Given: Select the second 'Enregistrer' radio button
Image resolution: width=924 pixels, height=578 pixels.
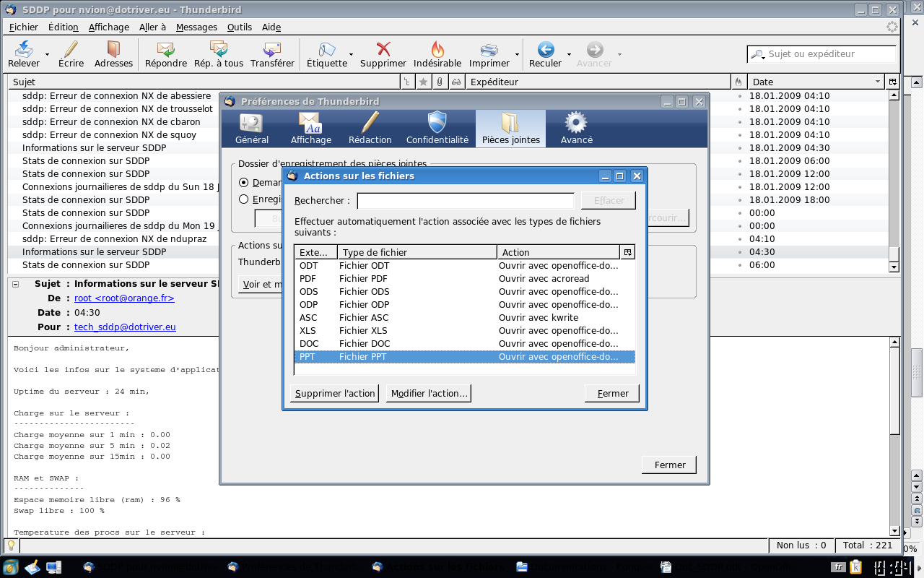Looking at the screenshot, I should pyautogui.click(x=244, y=199).
